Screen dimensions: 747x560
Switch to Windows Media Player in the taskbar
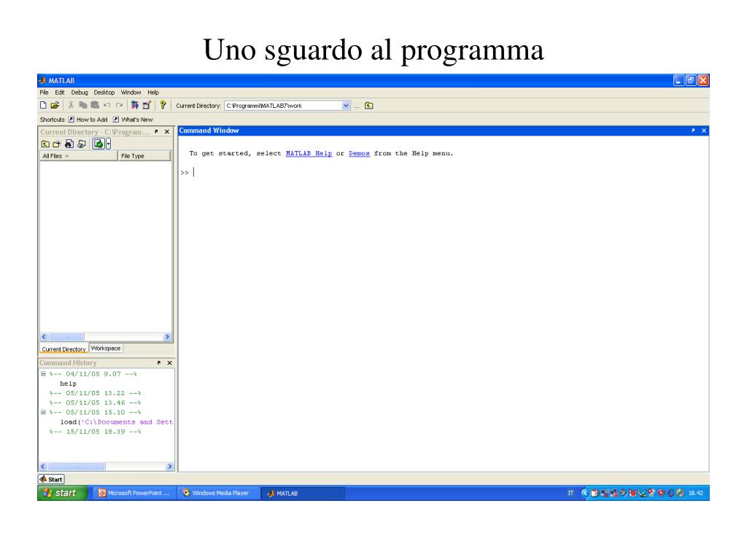(218, 494)
